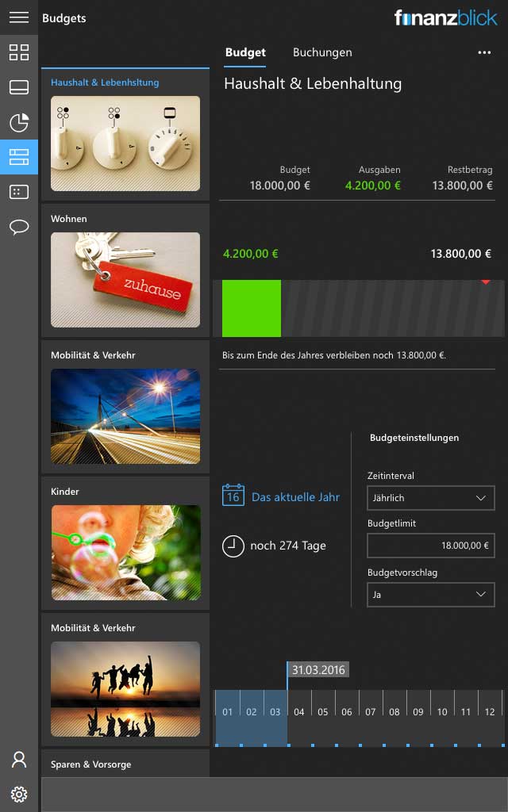Click the clock icon beside remaining days

233,546
